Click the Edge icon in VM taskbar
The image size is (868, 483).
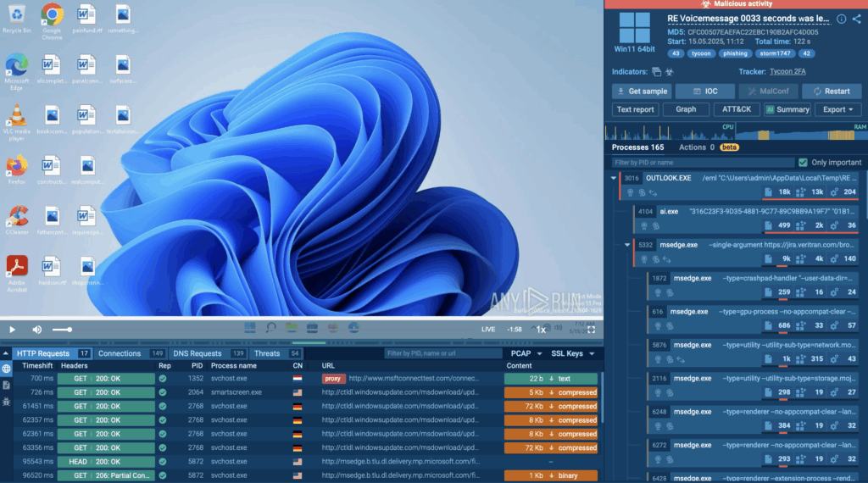coord(353,328)
